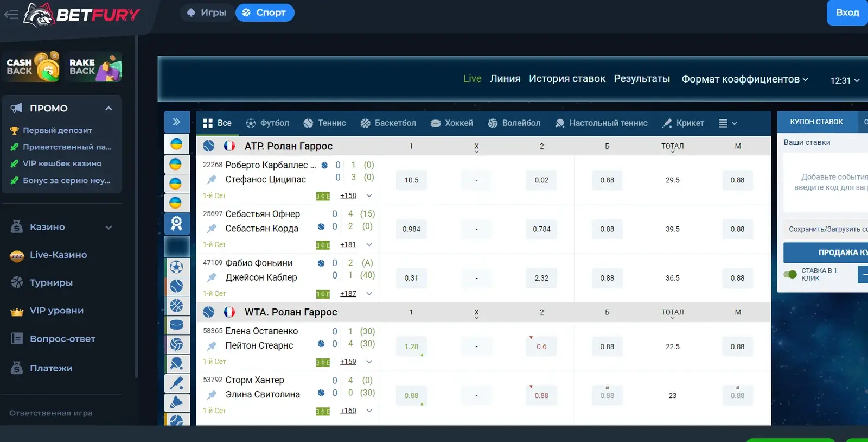This screenshot has height=442, width=868.
Task: Click the basketball icon in side strip
Action: 177,305
